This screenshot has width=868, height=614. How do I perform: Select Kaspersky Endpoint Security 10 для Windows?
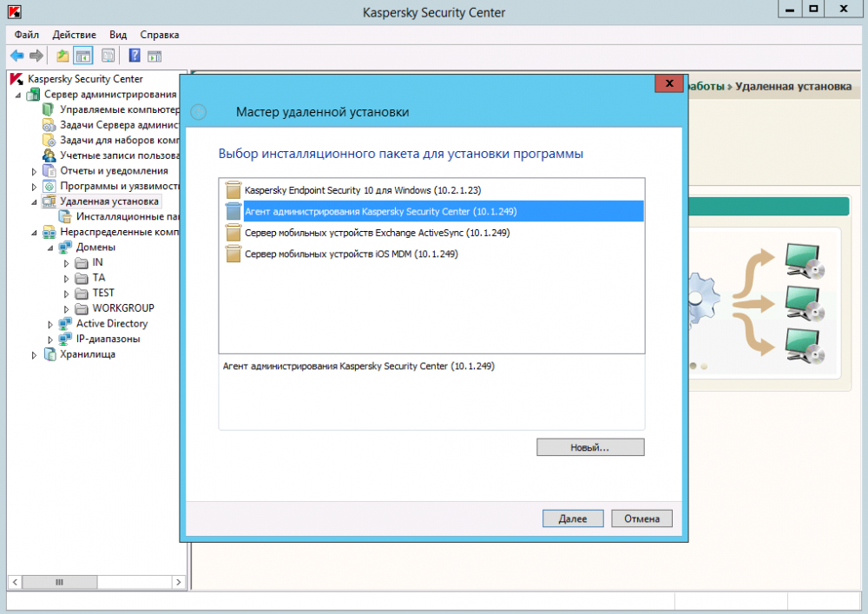(x=431, y=190)
